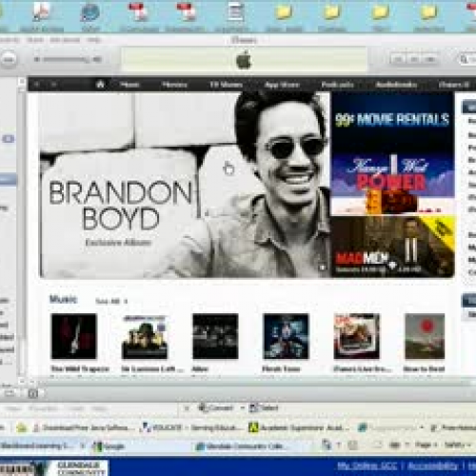Open the Advanced menu in iTunes
Screen dimensions: 476x476
[x=65, y=40]
